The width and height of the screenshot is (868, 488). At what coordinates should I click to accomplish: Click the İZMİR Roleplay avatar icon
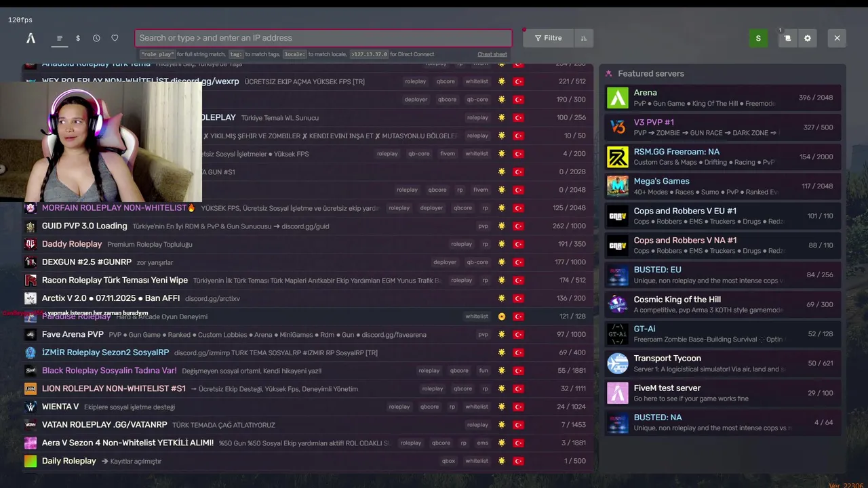tap(31, 352)
